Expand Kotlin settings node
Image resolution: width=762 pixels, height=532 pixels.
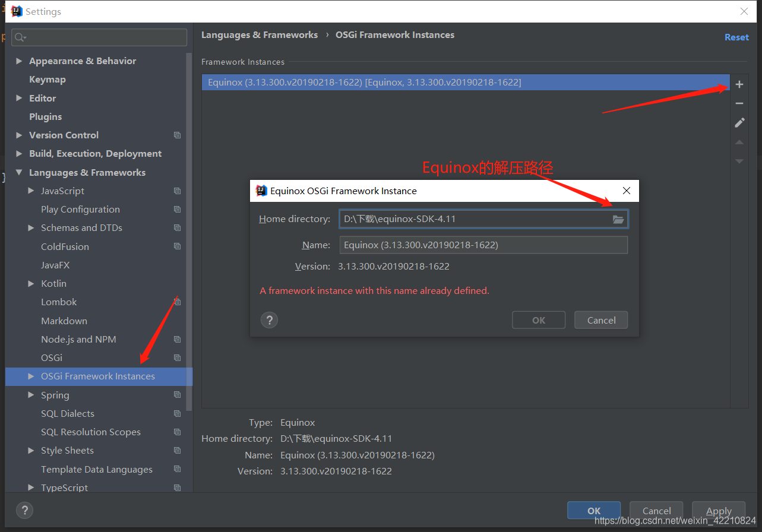pyautogui.click(x=31, y=284)
